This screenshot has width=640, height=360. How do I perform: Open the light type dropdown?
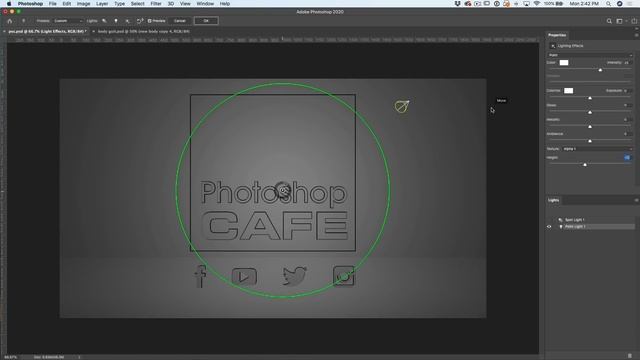pos(590,55)
